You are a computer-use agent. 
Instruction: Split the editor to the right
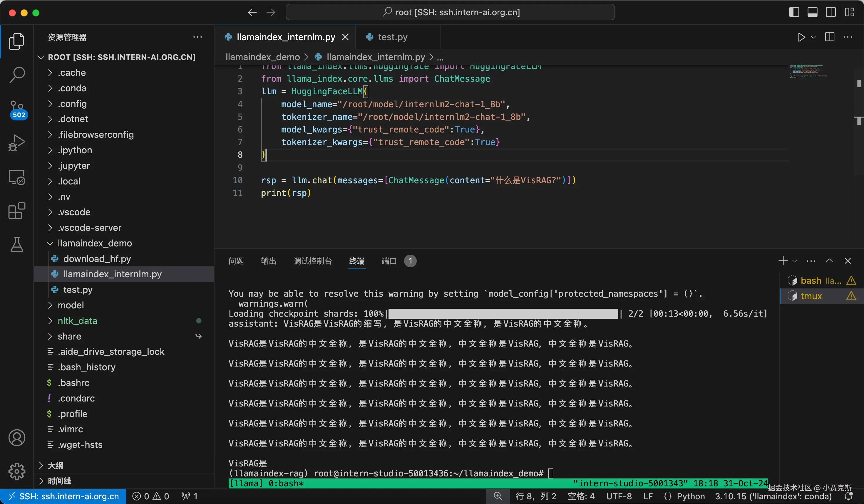pyautogui.click(x=829, y=37)
